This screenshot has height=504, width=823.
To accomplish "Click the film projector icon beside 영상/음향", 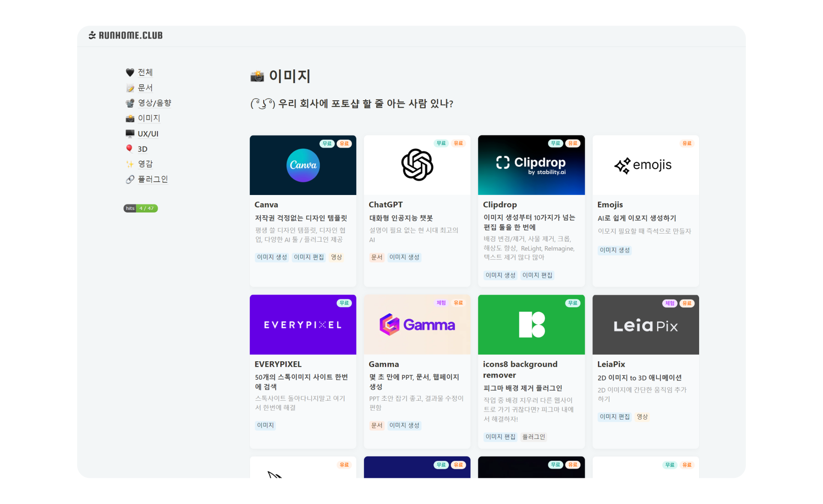I will click(x=130, y=103).
